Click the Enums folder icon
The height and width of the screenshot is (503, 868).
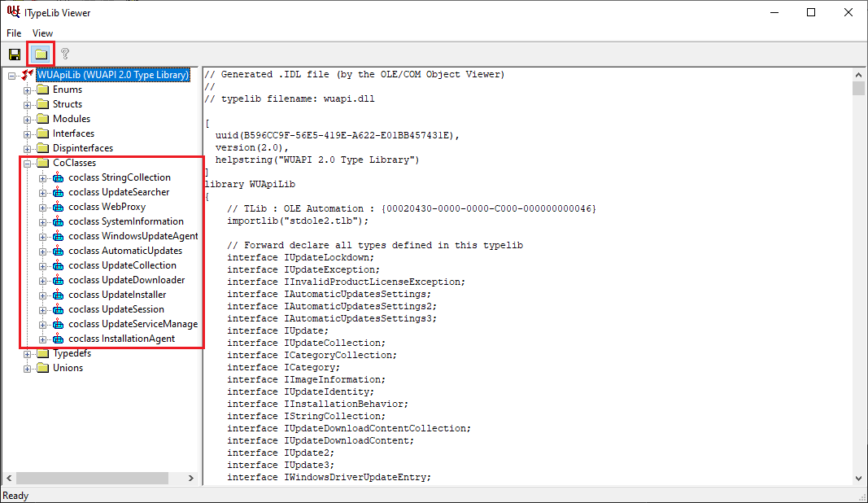point(43,90)
